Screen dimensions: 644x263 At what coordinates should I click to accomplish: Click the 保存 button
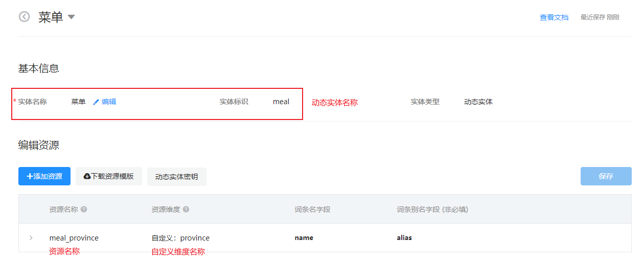pyautogui.click(x=606, y=176)
